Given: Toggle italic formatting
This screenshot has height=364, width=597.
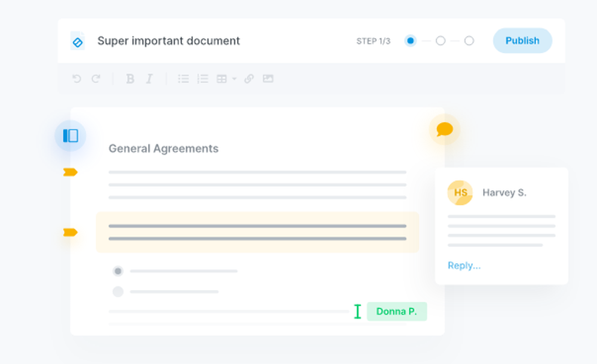Looking at the screenshot, I should pyautogui.click(x=149, y=78).
